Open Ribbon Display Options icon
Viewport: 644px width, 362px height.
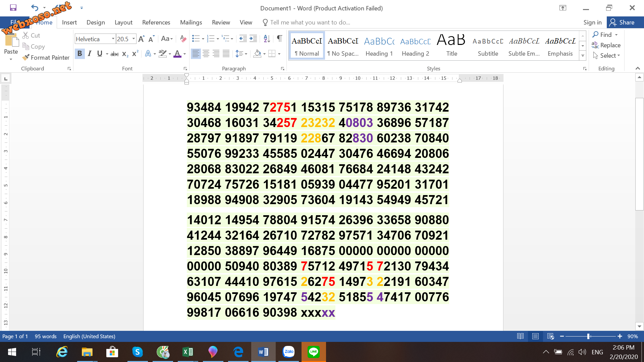(563, 8)
